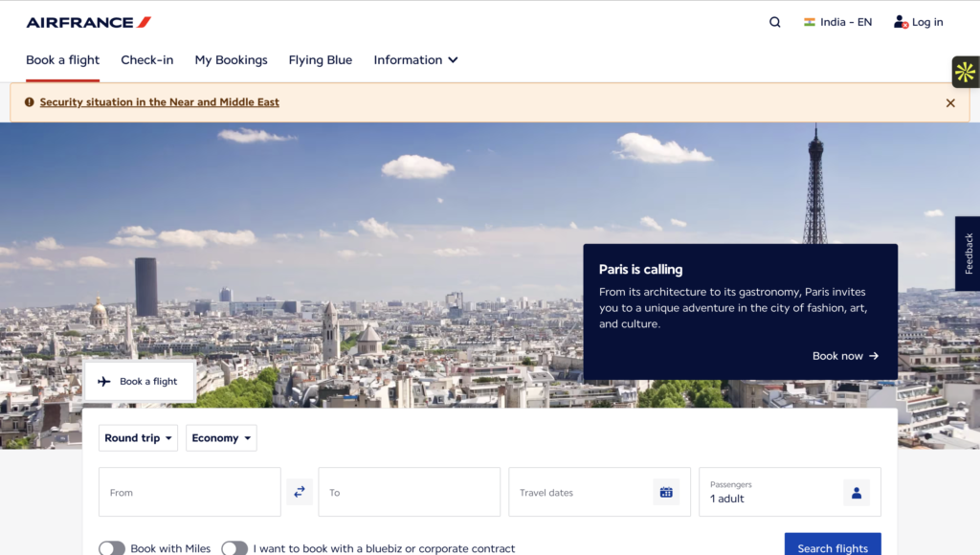Image resolution: width=980 pixels, height=555 pixels.
Task: Click the India flag icon
Action: click(810, 22)
